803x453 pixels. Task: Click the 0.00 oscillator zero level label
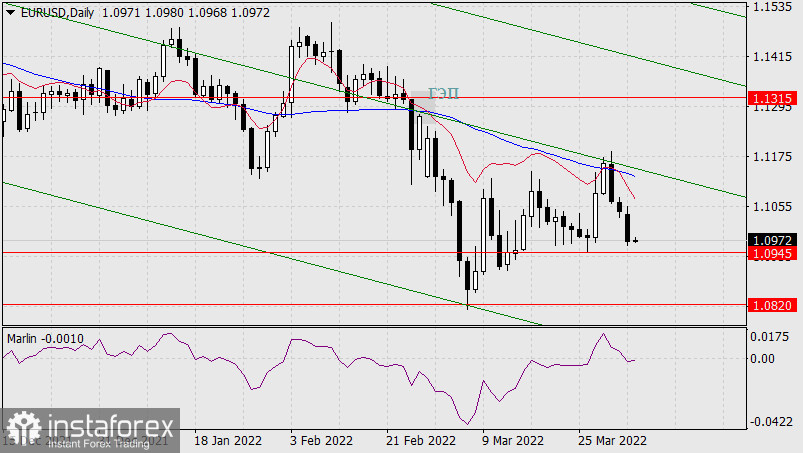click(763, 358)
